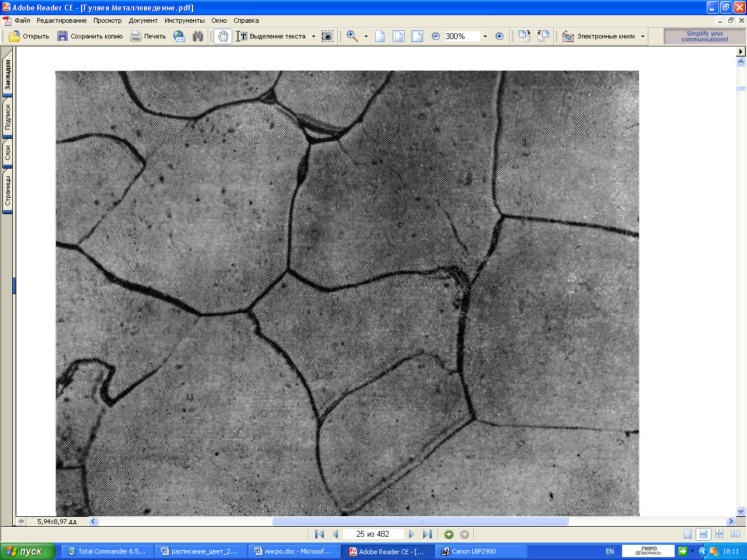Image resolution: width=747 pixels, height=560 pixels.
Task: Click the horizontal scrollbar thumb
Action: point(420,521)
